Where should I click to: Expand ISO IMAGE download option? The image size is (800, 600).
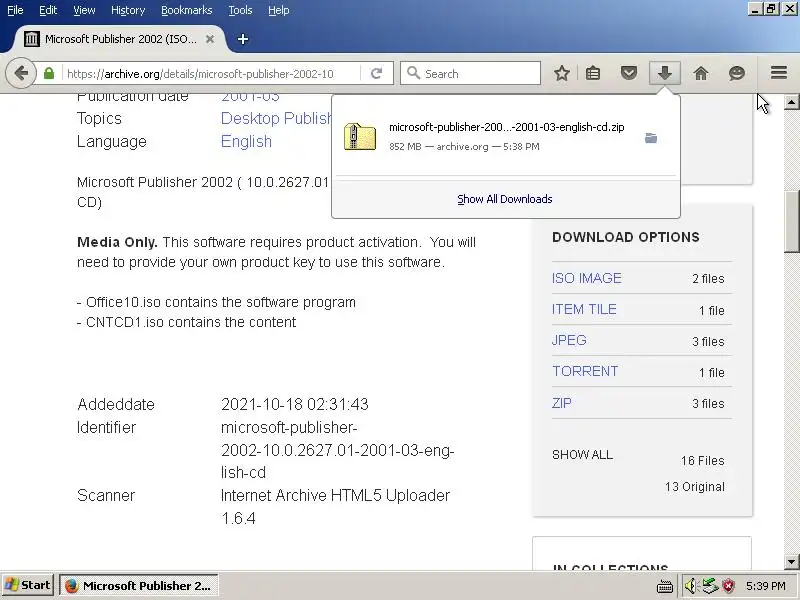pos(587,278)
